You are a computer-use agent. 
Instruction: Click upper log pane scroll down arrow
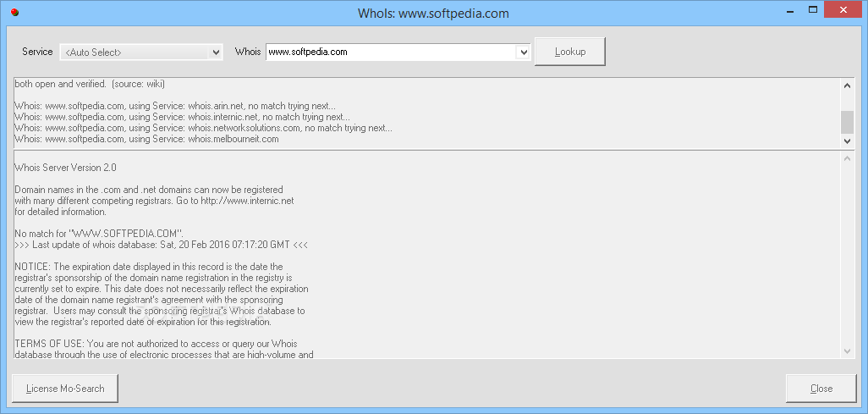847,141
